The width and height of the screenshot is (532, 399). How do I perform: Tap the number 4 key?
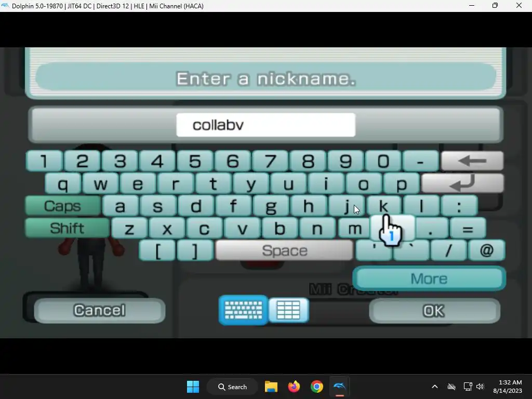157,161
